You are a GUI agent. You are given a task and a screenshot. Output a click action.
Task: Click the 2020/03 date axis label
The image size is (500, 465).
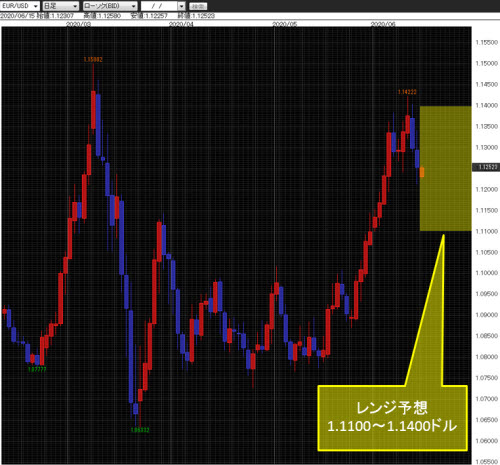pos(78,24)
